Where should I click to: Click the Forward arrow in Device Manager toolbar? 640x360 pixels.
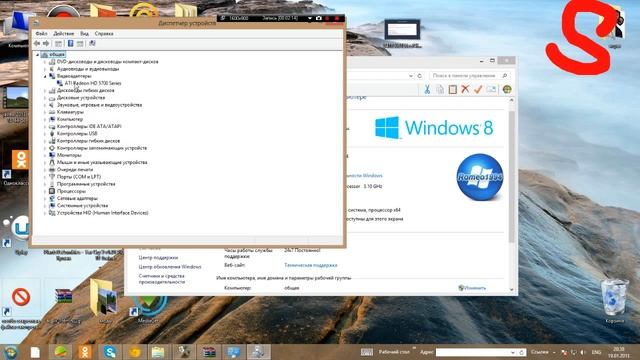click(46, 43)
